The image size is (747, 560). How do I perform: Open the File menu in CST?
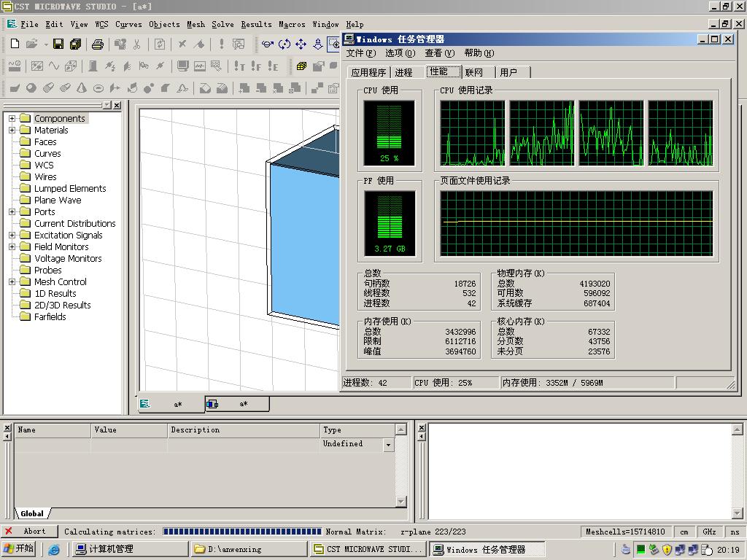(29, 24)
